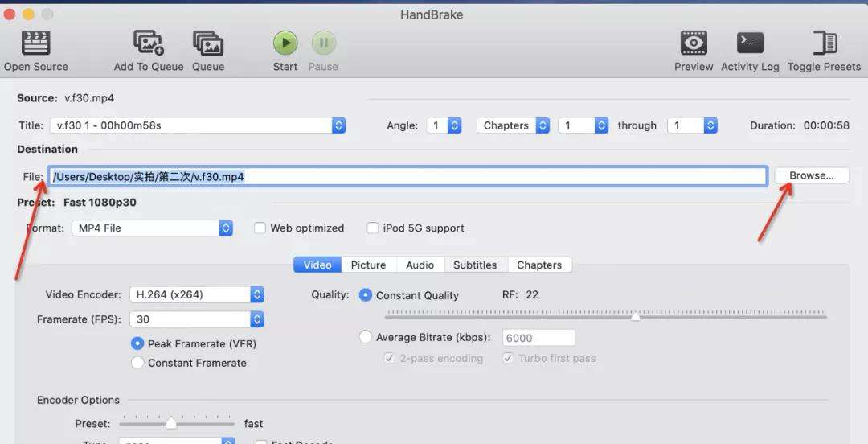Open Source clapperboard icon

click(36, 43)
